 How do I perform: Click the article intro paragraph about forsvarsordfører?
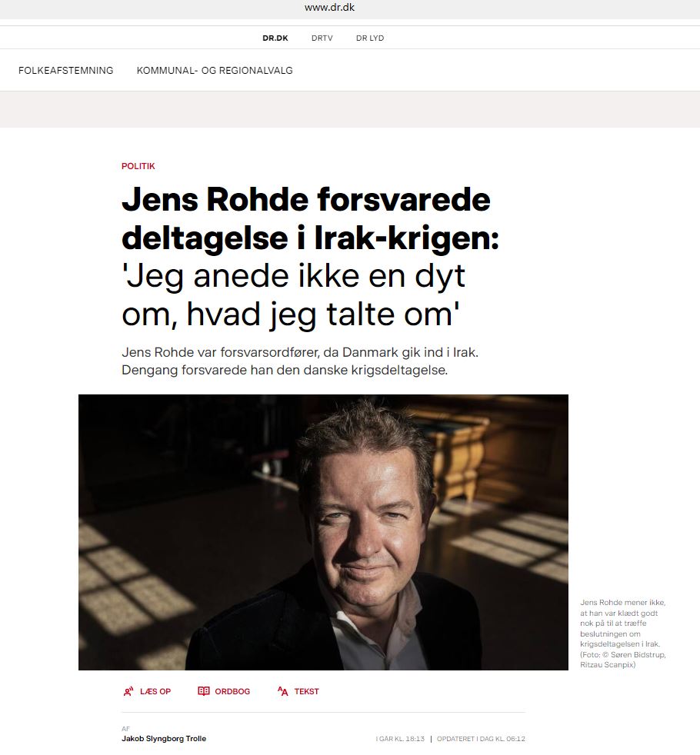click(300, 361)
